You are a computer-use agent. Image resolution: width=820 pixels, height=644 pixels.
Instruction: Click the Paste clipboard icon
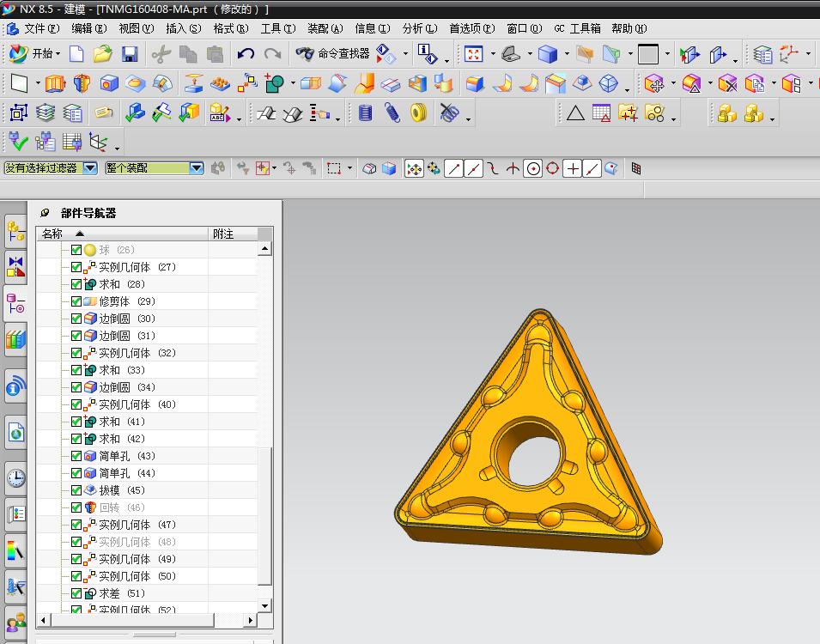(215, 53)
